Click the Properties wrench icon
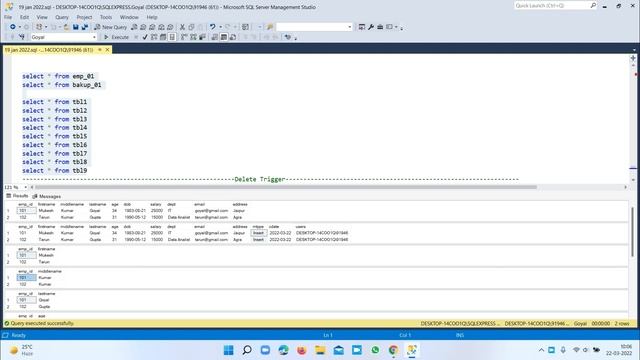The image size is (640, 360). point(371,27)
